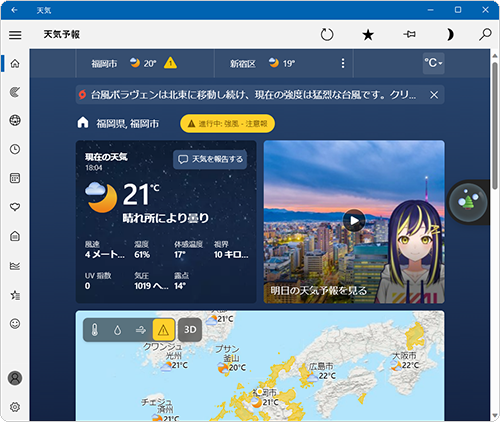500x422 pixels.
Task: Open the hurricane tracker sidebar icon
Action: [x=15, y=92]
